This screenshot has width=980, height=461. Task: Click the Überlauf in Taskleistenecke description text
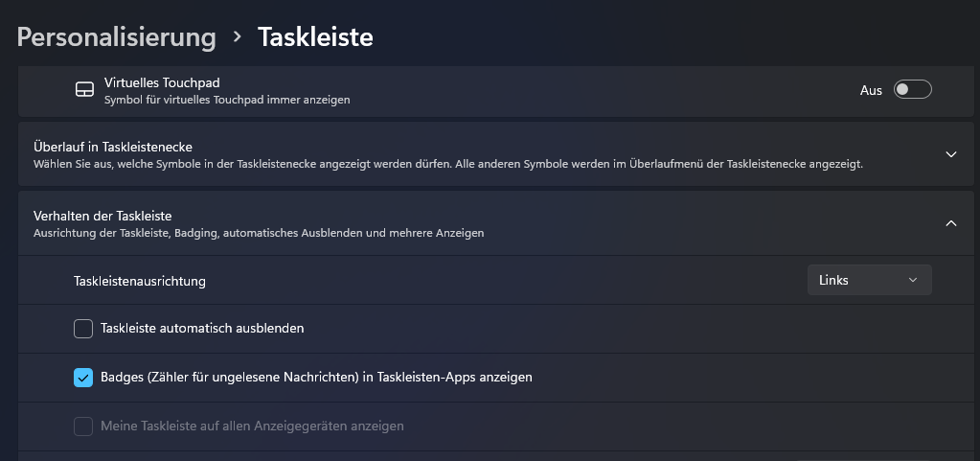(x=448, y=165)
